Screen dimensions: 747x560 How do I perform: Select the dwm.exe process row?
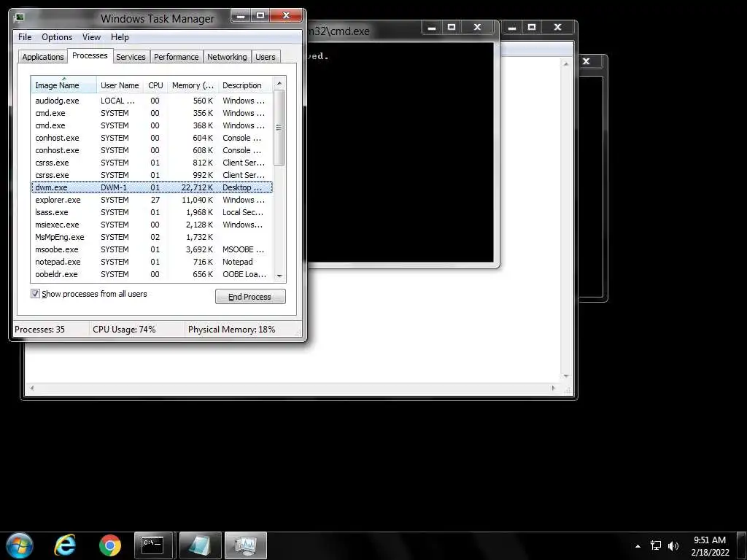click(x=152, y=187)
